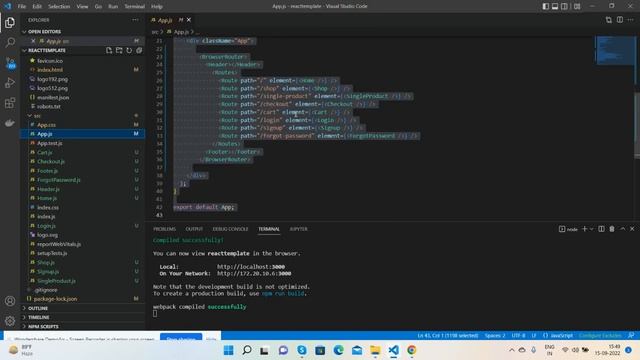
Task: Click the Spaces: 2 indentation status item
Action: pyautogui.click(x=495, y=336)
